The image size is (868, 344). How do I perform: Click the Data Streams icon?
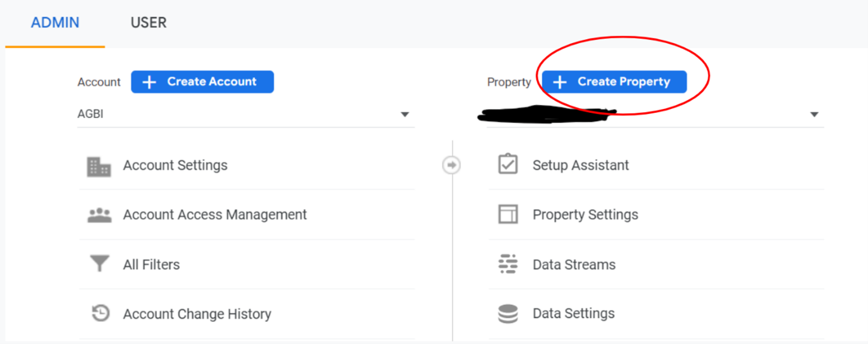coord(508,264)
